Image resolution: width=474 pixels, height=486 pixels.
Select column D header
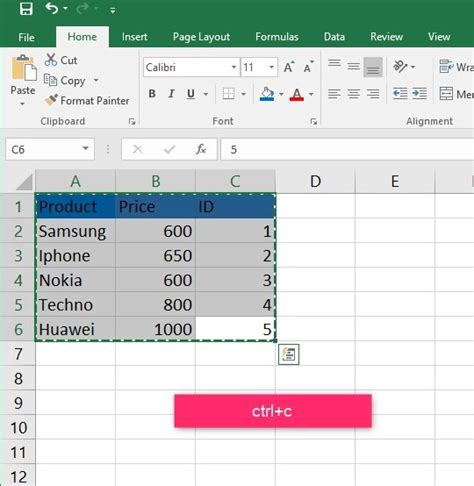[x=315, y=182]
